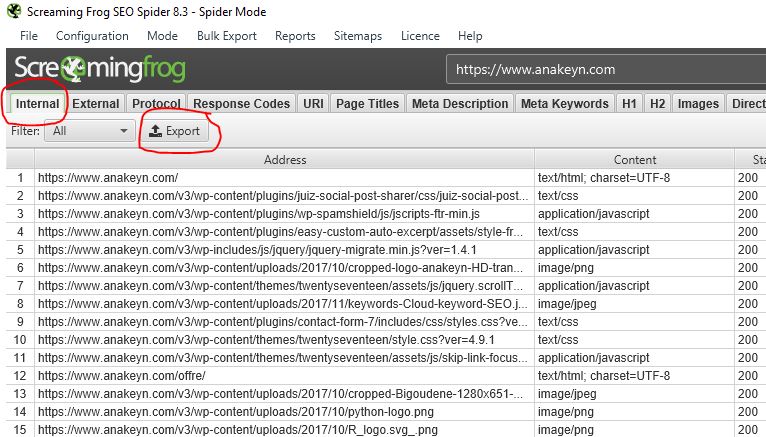The image size is (766, 437).
Task: Select the R_logo.svg_.png address row
Action: [284, 430]
